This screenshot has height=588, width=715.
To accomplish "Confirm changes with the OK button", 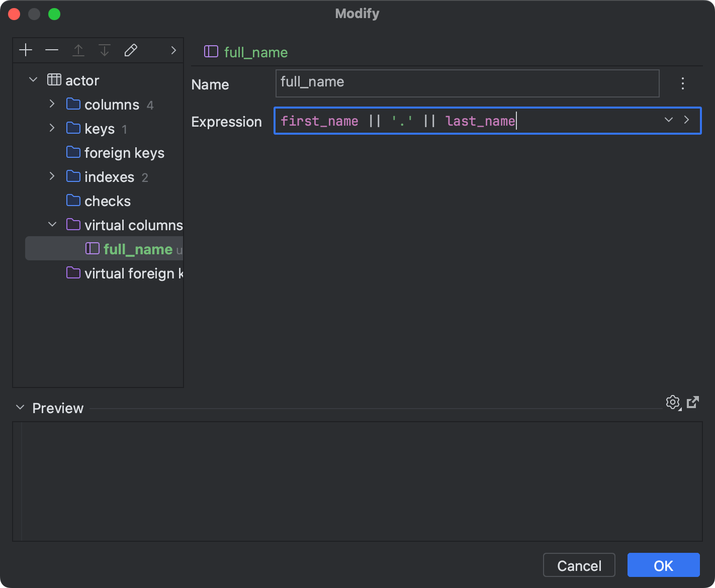I will (663, 565).
